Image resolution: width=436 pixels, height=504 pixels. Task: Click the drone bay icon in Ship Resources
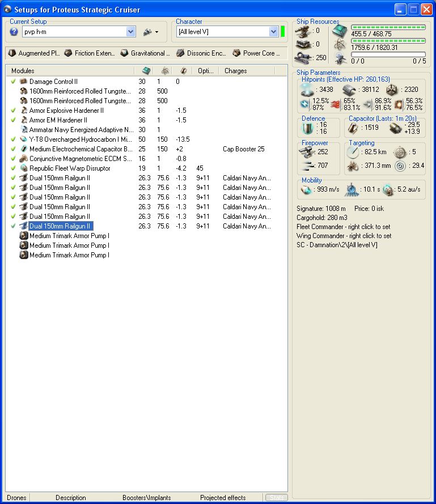[x=340, y=58]
